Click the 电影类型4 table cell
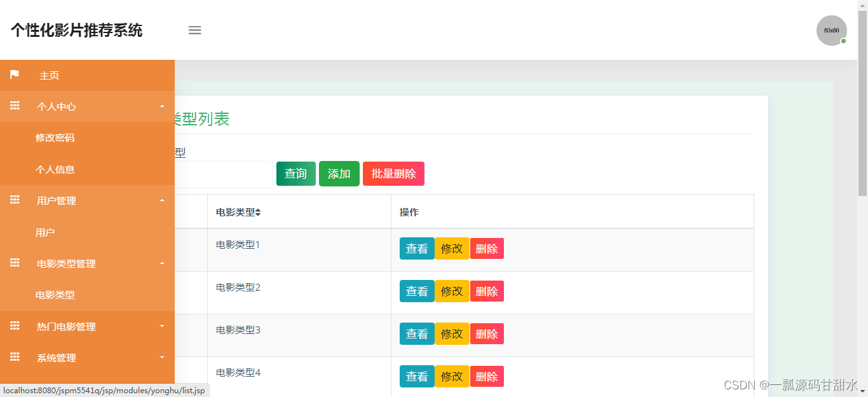The width and height of the screenshot is (868, 397). click(x=299, y=377)
